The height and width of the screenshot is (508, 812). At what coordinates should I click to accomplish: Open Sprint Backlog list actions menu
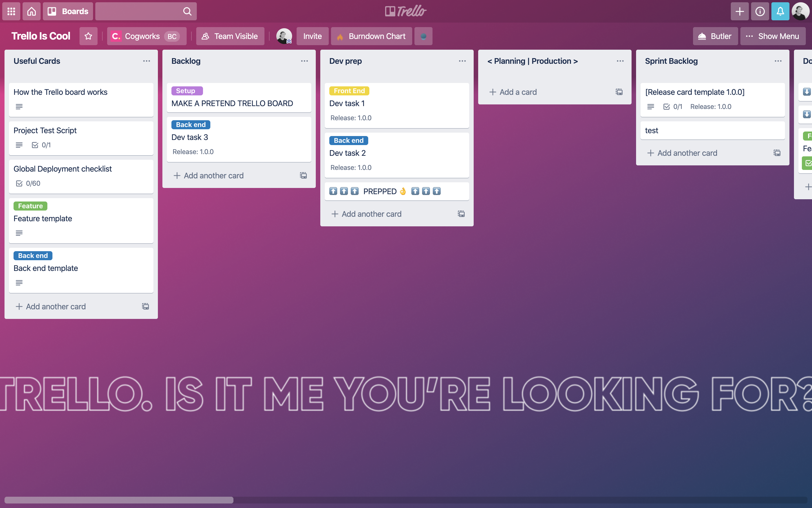[778, 61]
